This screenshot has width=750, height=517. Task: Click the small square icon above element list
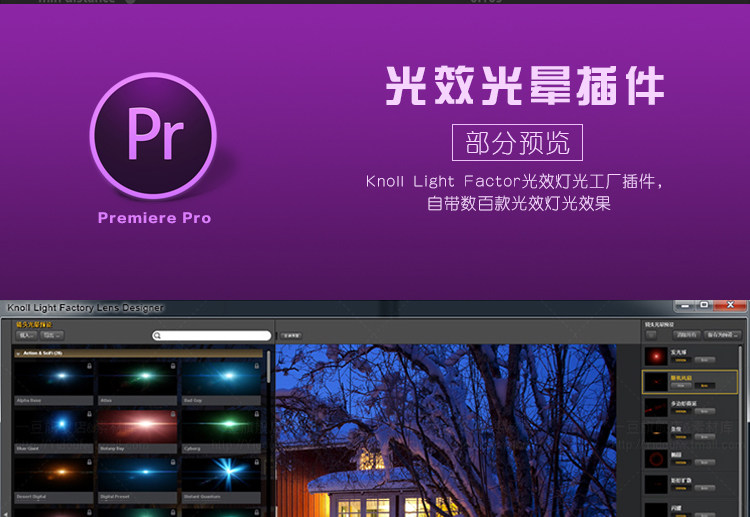click(x=651, y=335)
